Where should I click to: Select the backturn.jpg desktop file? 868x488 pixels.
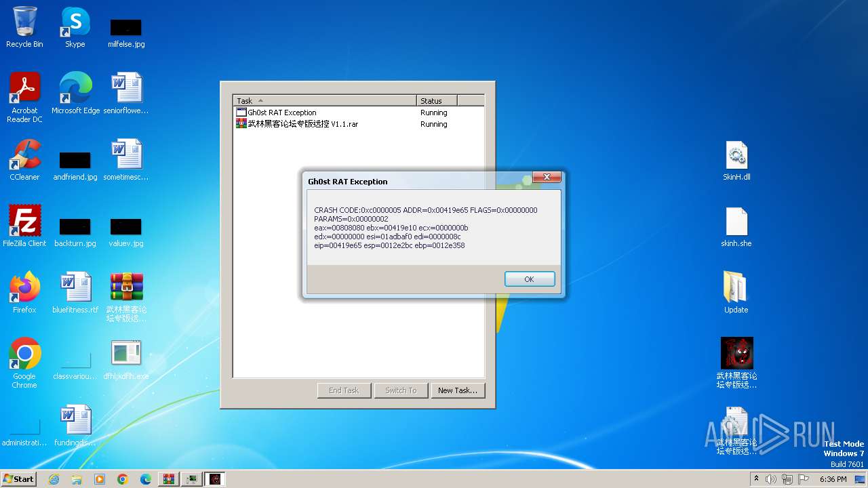pos(75,232)
